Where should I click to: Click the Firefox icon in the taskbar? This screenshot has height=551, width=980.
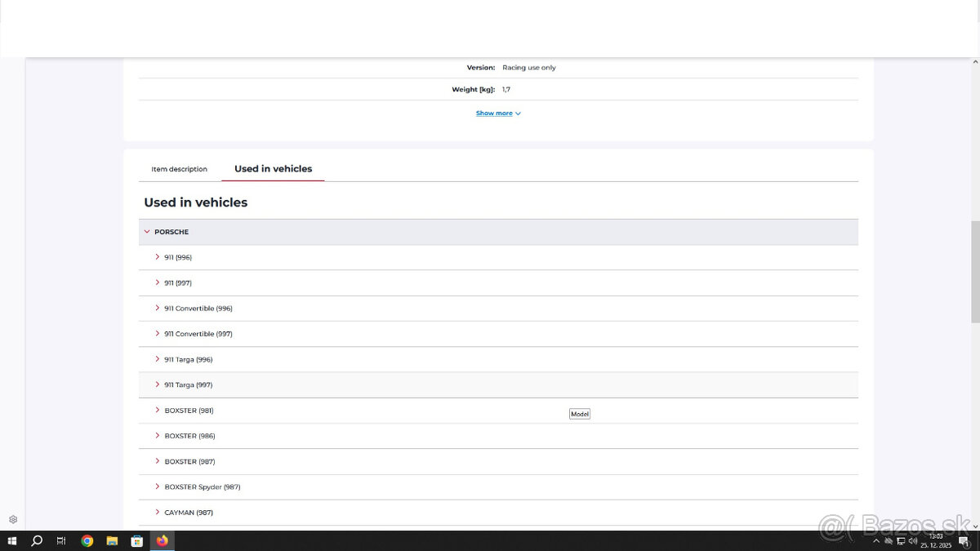click(162, 540)
